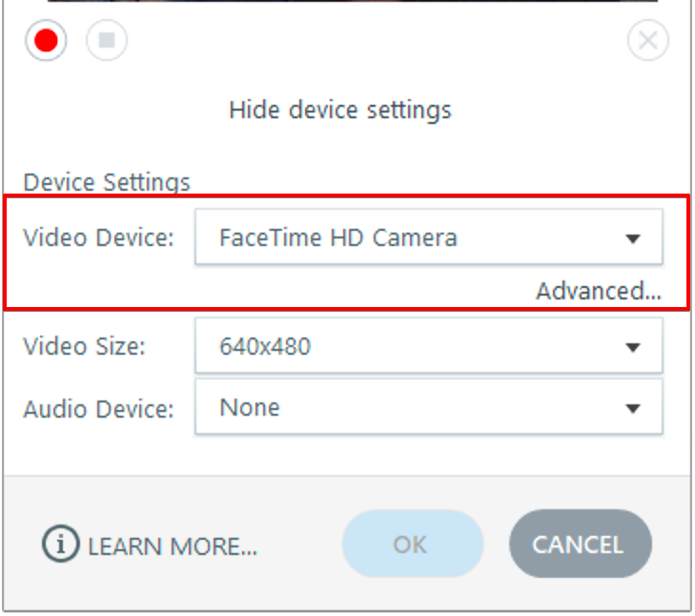Click the Audio Device label
The image size is (695, 616).
(98, 409)
